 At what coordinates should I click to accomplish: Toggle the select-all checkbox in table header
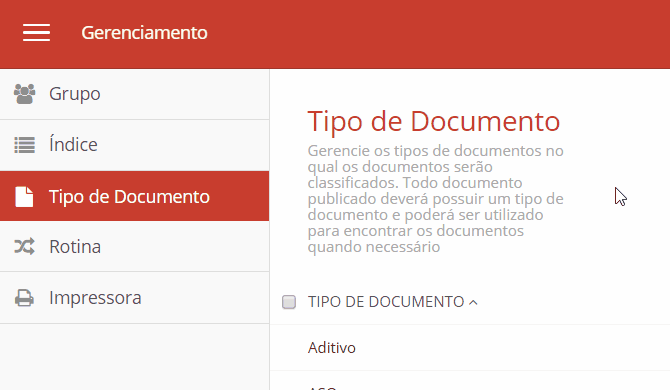[289, 302]
